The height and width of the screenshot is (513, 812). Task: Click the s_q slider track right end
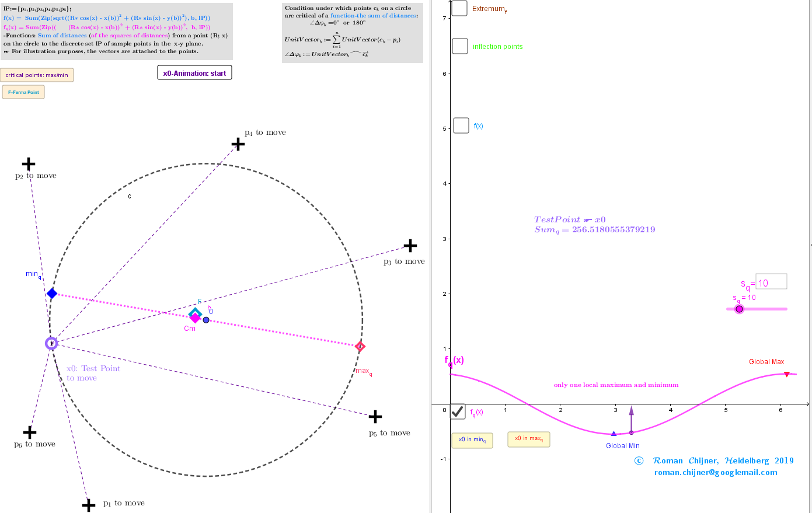tap(785, 309)
